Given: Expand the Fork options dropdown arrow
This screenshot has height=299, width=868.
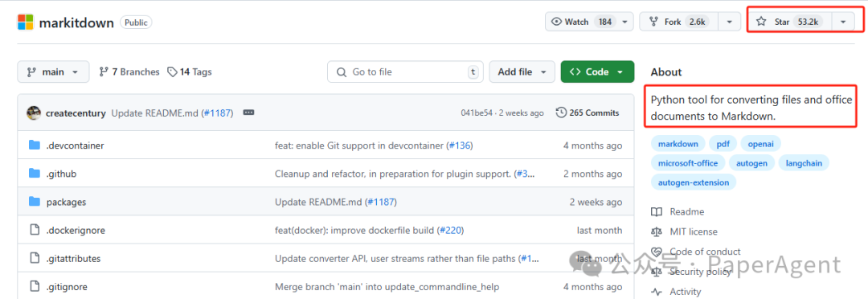Looking at the screenshot, I should [x=730, y=22].
